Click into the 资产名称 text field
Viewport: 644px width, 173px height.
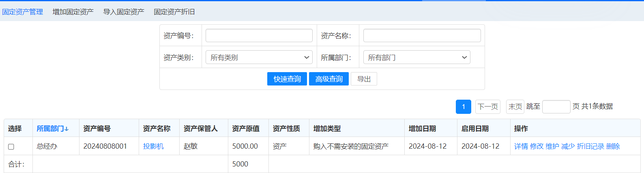click(x=422, y=36)
